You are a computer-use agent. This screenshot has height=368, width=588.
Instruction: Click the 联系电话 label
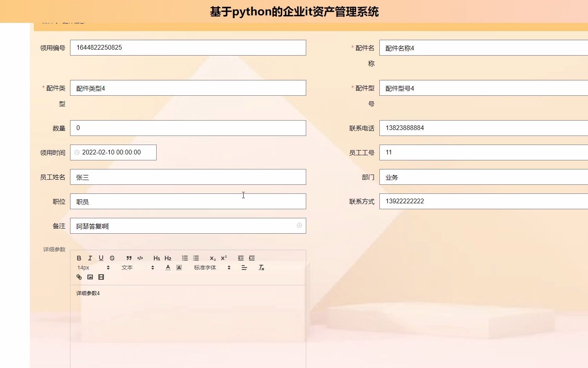[x=362, y=128]
